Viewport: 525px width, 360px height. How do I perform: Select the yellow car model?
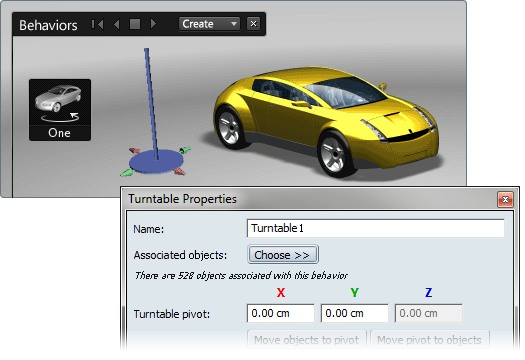coord(325,121)
